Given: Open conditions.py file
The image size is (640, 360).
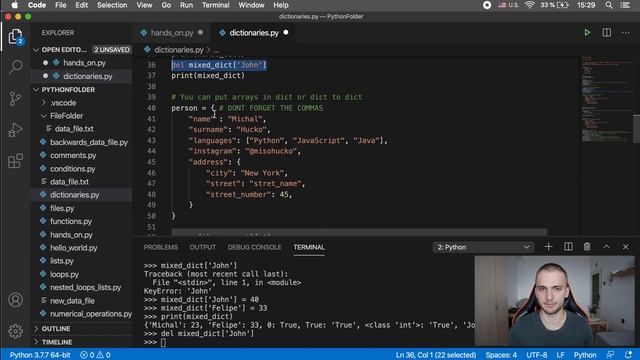Looking at the screenshot, I should [x=72, y=169].
